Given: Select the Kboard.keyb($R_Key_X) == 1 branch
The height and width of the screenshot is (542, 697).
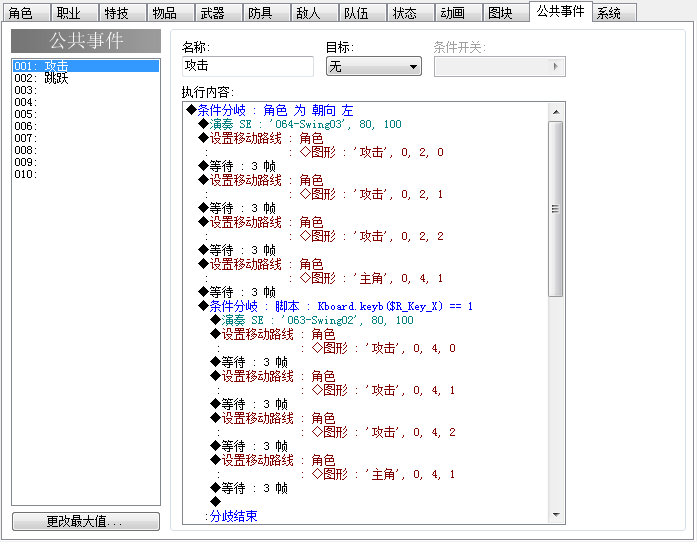Looking at the screenshot, I should [x=336, y=306].
